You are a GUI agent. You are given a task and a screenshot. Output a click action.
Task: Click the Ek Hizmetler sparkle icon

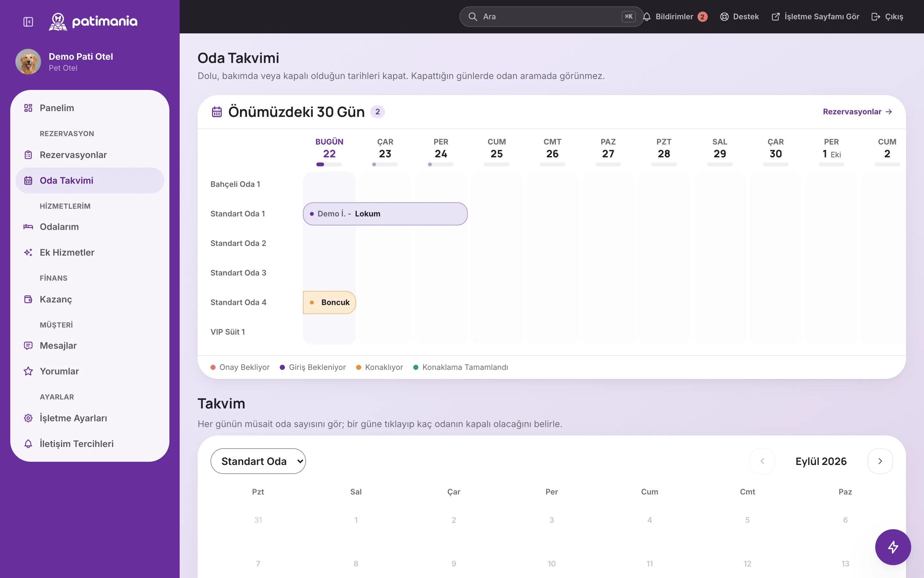28,252
